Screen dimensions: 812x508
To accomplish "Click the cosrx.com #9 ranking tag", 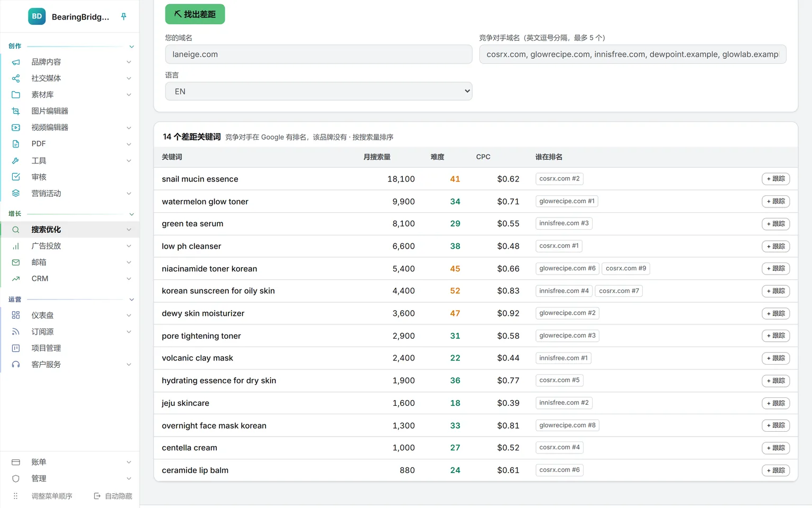I will click(x=626, y=268).
